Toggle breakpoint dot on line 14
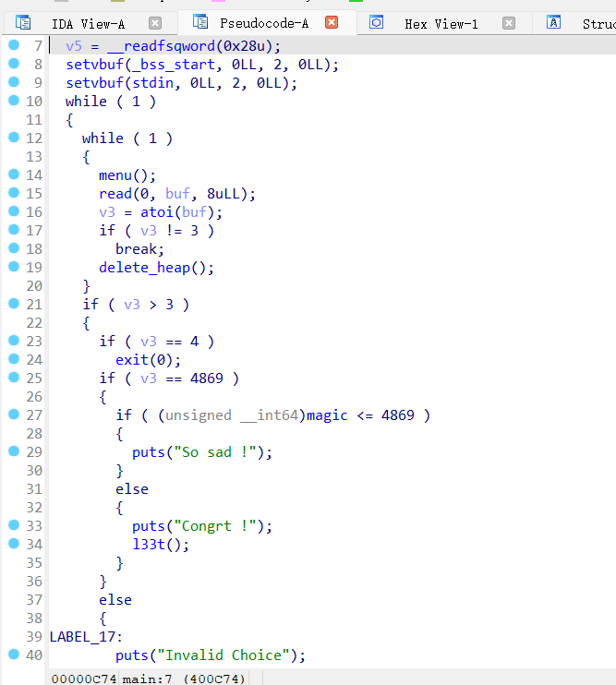Screen dimensions: 616x685 (14, 174)
